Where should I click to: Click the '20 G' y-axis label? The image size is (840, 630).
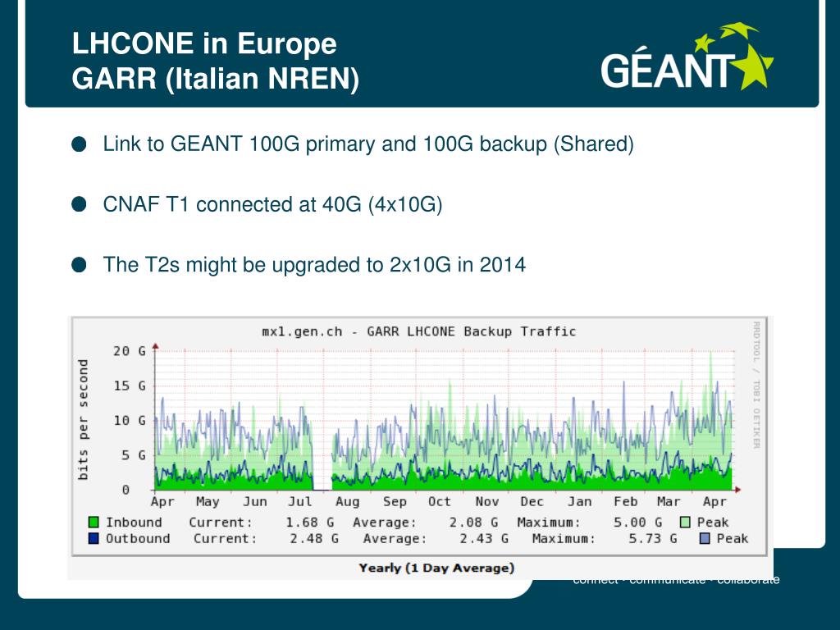pyautogui.click(x=129, y=351)
